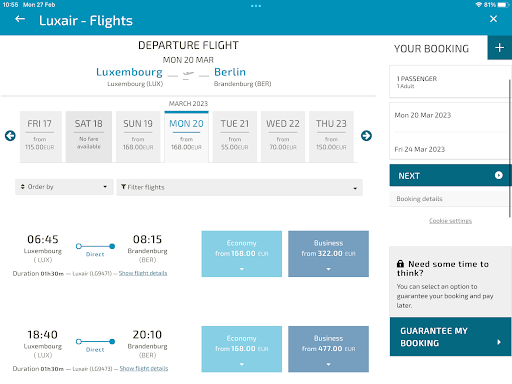Tap the airplane icon between cities

[x=188, y=74]
